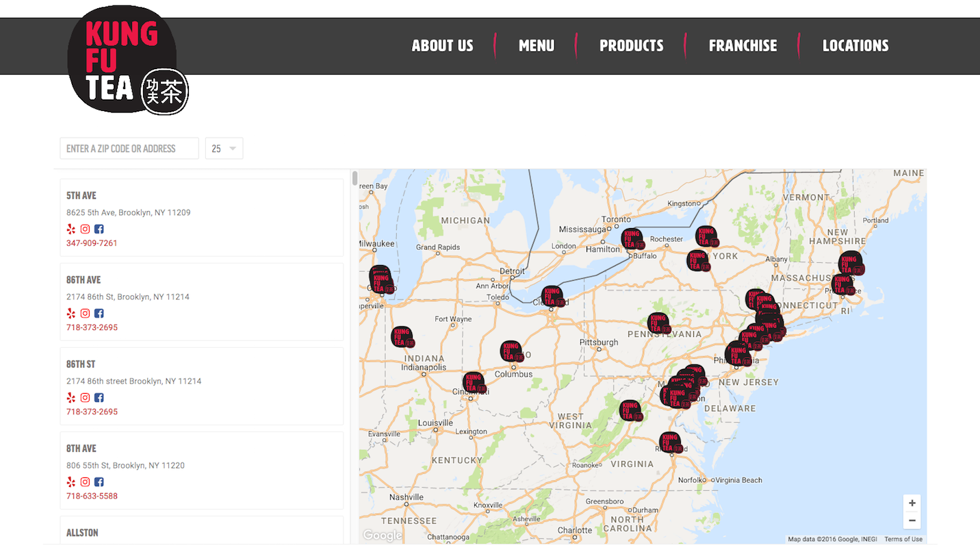980x552 pixels.
Task: Zoom in on the map
Action: [912, 503]
